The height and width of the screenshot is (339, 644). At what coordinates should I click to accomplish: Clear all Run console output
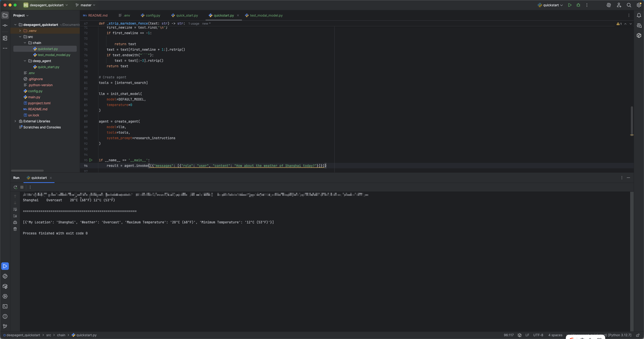pyautogui.click(x=15, y=229)
